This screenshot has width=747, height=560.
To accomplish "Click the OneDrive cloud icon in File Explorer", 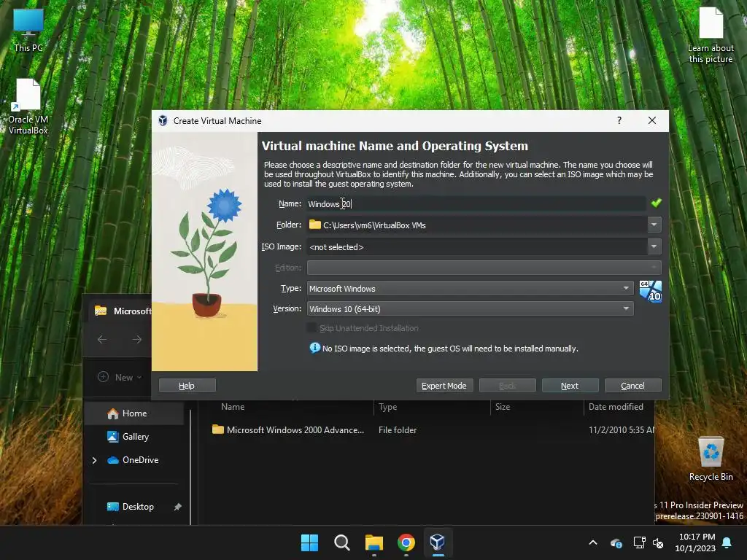I will pyautogui.click(x=113, y=460).
